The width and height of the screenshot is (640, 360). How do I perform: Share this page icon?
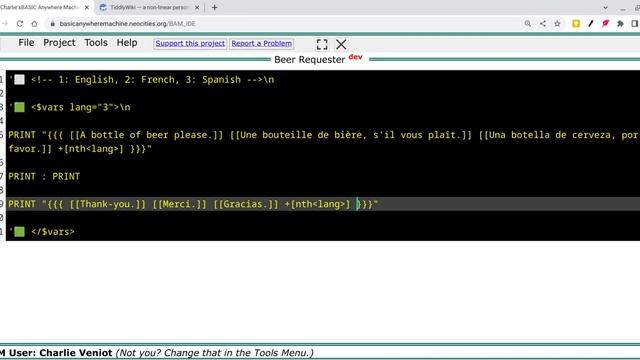[x=542, y=24]
